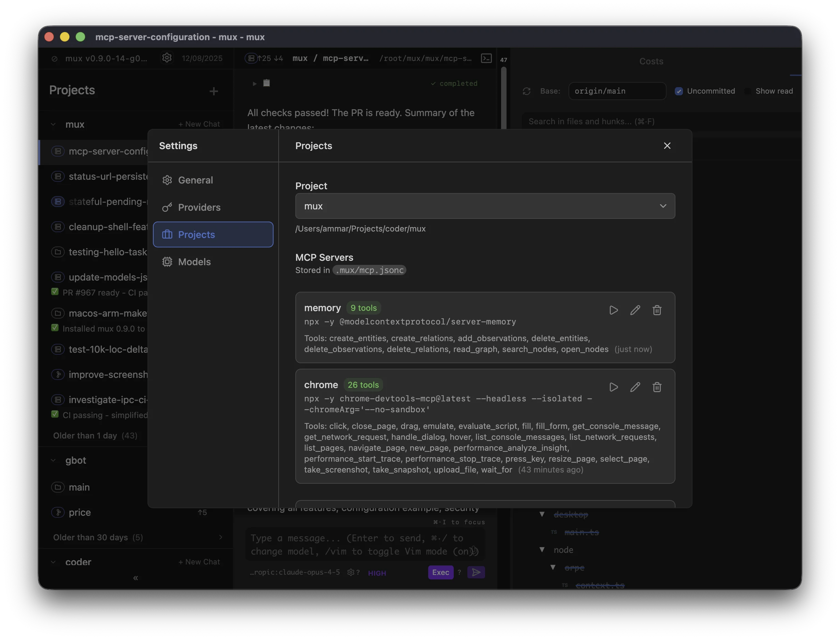Add a new project with plus icon

tap(214, 91)
